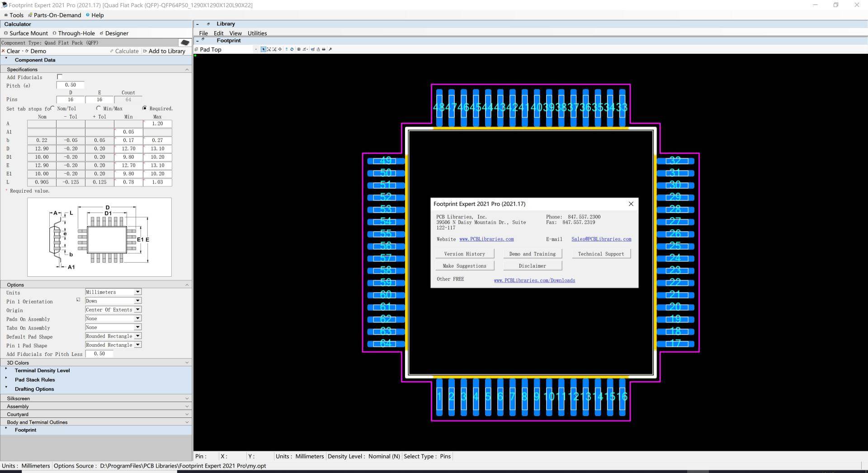Select the pointer selection tool
The width and height of the screenshot is (868, 473).
[264, 49]
